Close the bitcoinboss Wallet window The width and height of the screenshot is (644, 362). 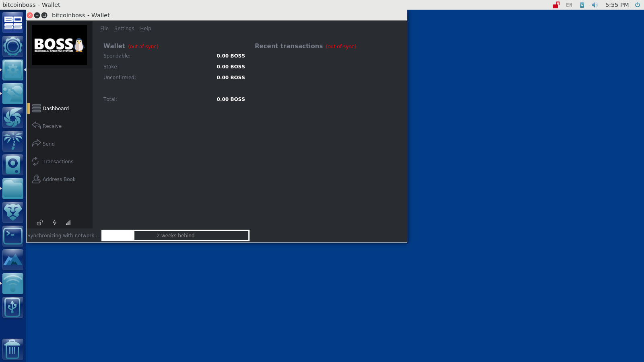pos(30,15)
